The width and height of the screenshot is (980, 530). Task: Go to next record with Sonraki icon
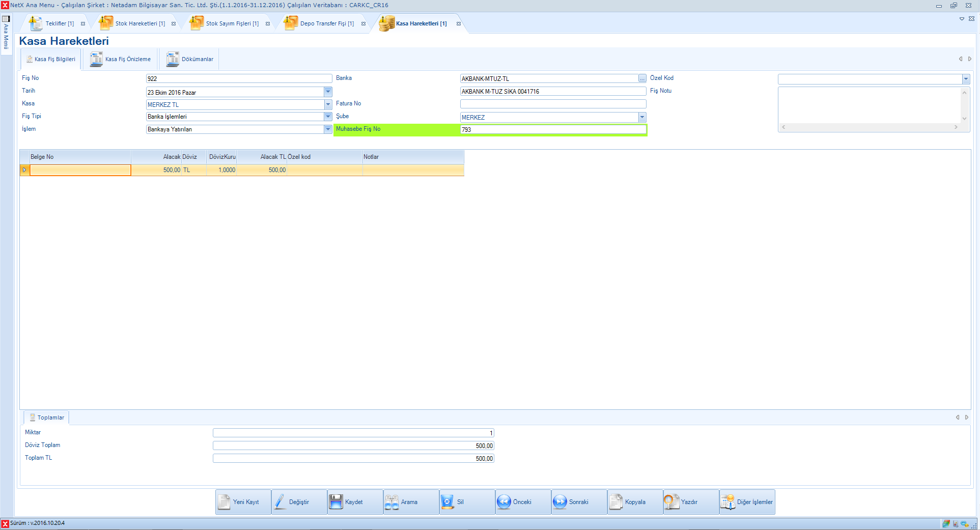(x=559, y=502)
